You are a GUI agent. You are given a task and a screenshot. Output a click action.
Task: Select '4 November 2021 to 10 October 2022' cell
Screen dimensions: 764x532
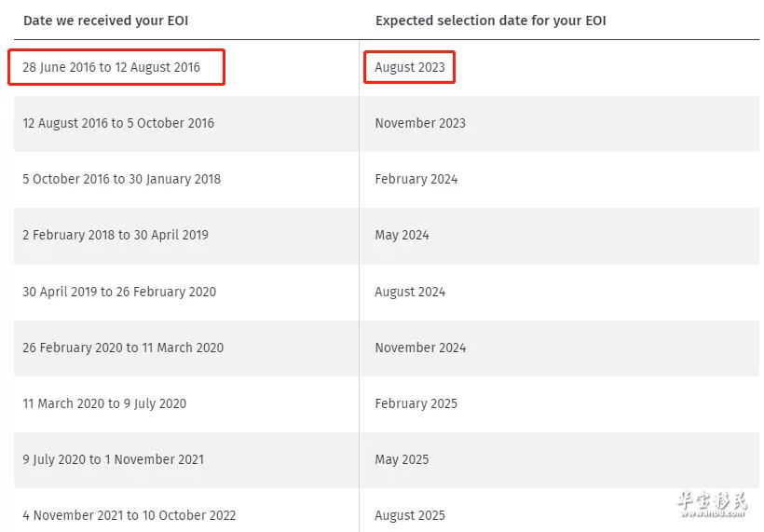coord(130,515)
